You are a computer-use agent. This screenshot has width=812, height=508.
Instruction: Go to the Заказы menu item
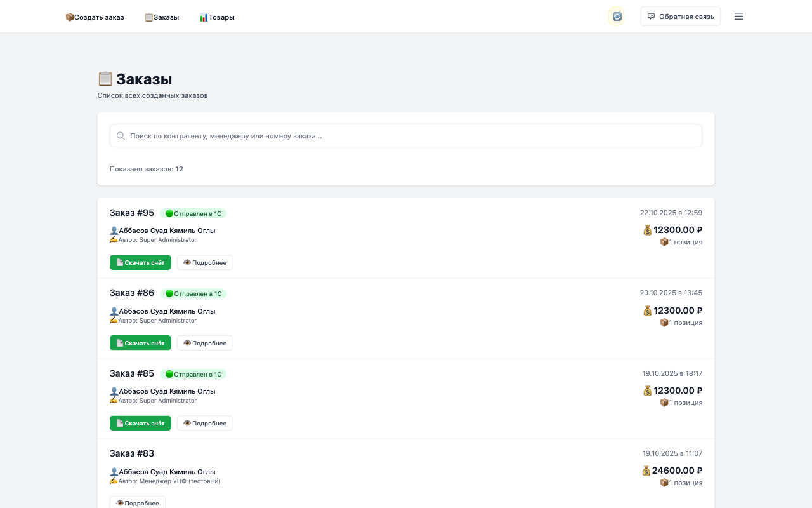[162, 17]
